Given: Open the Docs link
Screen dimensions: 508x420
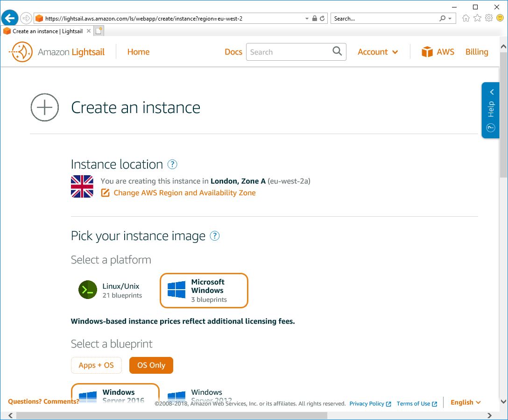Looking at the screenshot, I should point(233,52).
